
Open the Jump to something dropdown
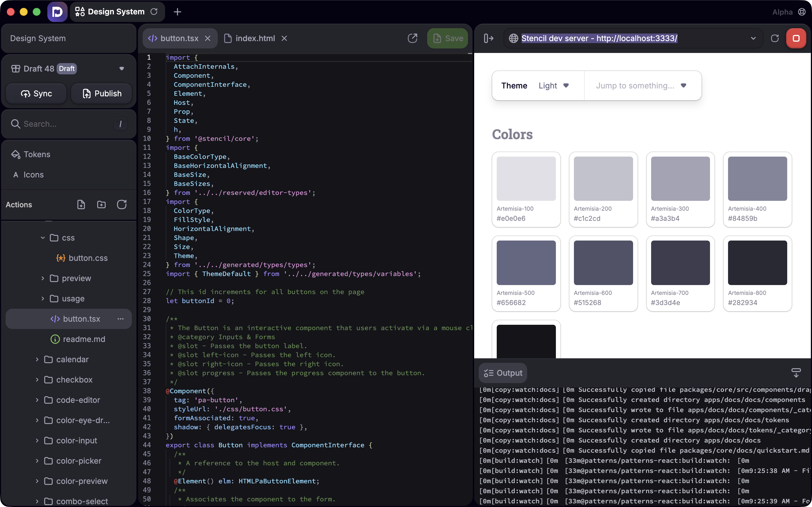641,86
